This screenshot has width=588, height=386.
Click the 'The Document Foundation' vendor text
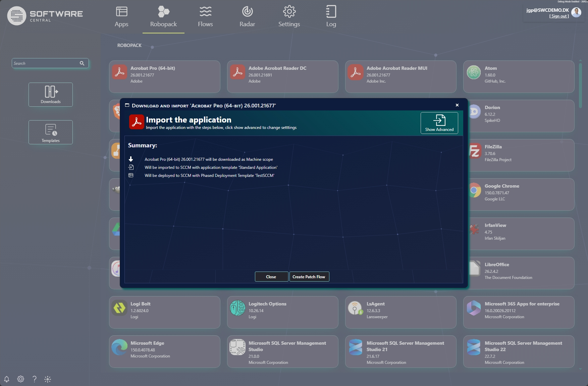click(x=508, y=277)
